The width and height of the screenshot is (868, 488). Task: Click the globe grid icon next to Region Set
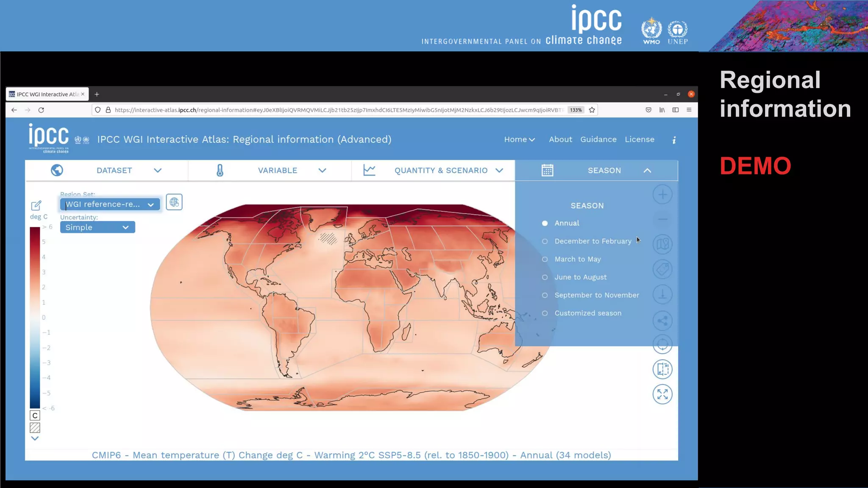(174, 202)
